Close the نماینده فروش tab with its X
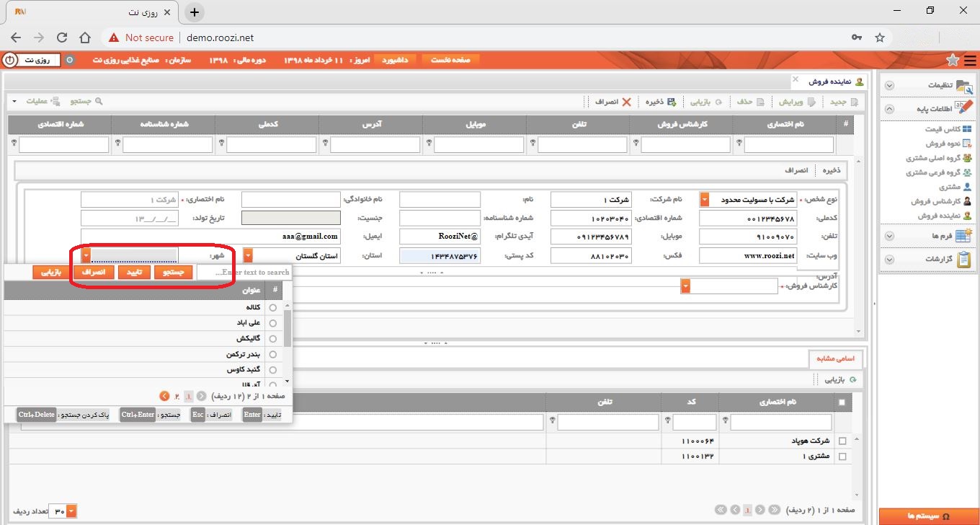The width and height of the screenshot is (980, 525). [796, 79]
